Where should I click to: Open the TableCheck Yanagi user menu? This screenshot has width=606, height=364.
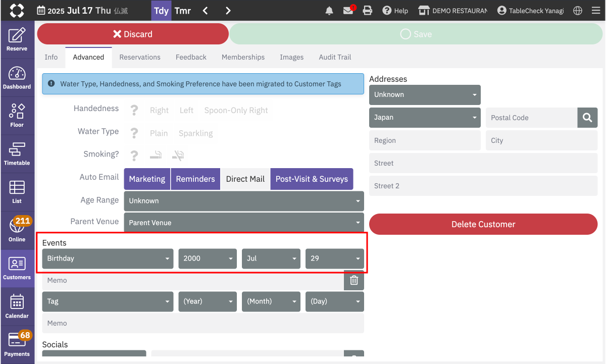tap(530, 11)
